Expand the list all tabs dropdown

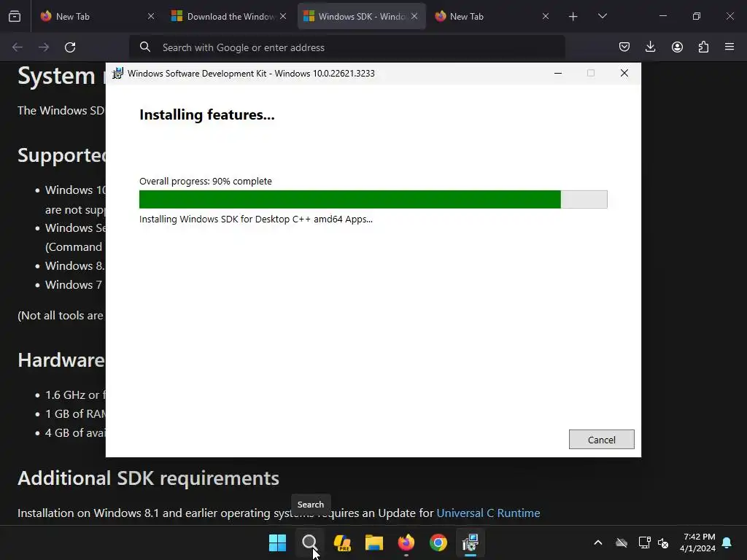[602, 17]
